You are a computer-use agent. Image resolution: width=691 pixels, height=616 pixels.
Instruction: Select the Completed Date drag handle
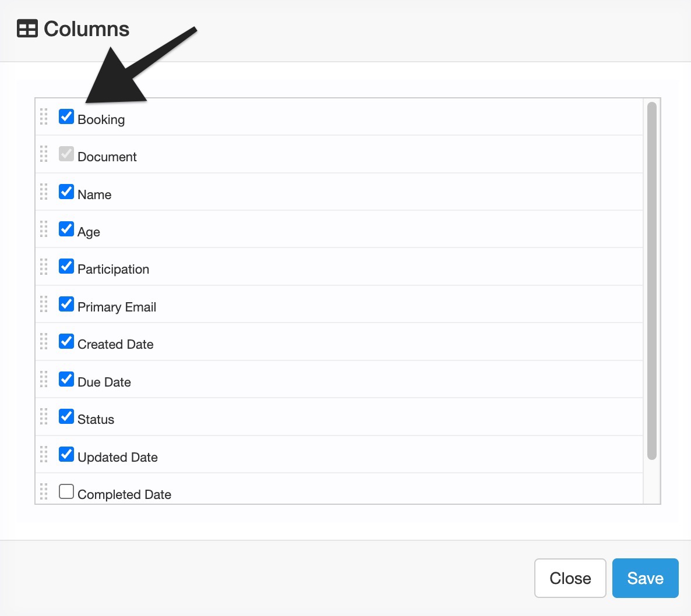44,491
